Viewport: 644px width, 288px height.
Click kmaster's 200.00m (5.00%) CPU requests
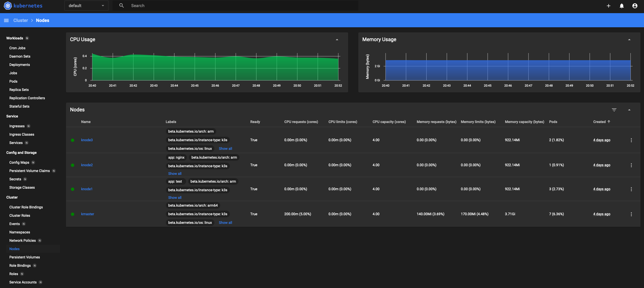[298, 214]
